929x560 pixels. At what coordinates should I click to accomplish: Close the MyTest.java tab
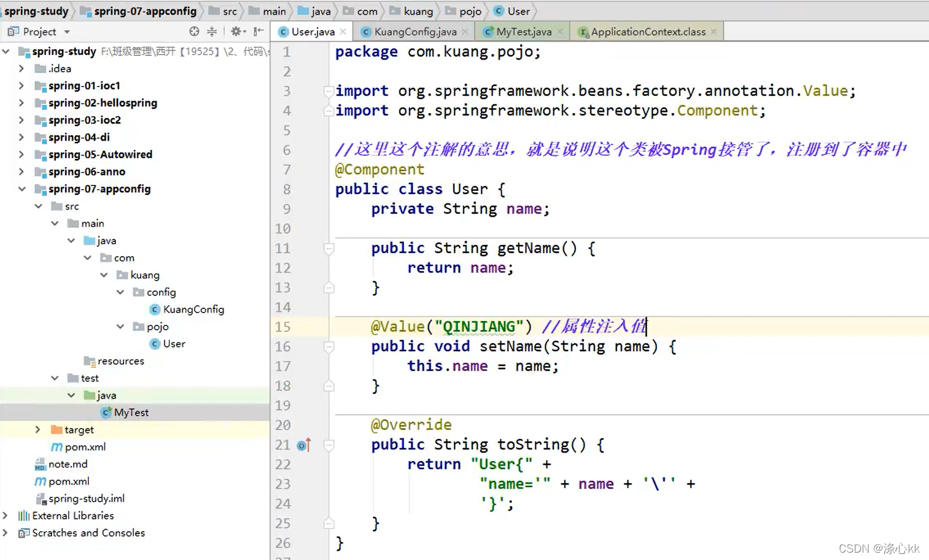[559, 32]
